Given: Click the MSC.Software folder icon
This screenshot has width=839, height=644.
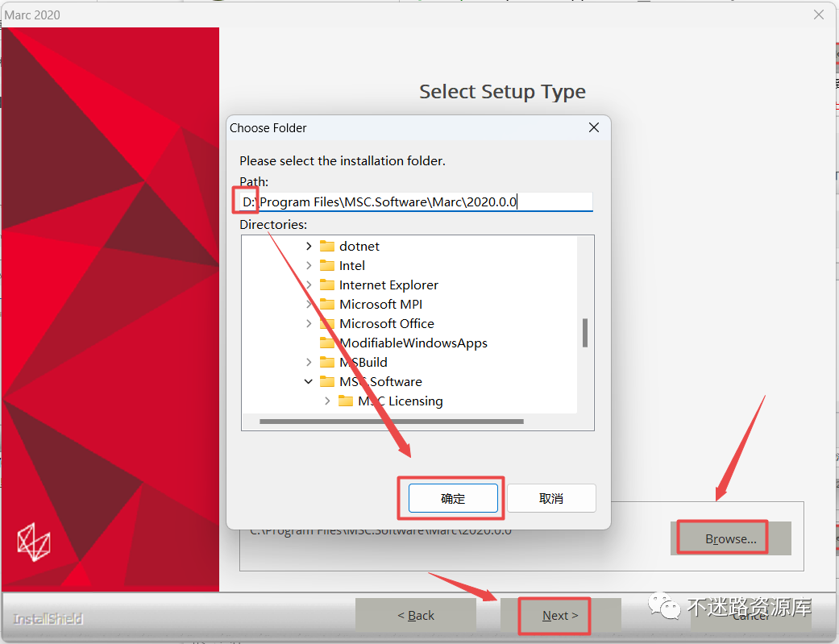Looking at the screenshot, I should [327, 382].
